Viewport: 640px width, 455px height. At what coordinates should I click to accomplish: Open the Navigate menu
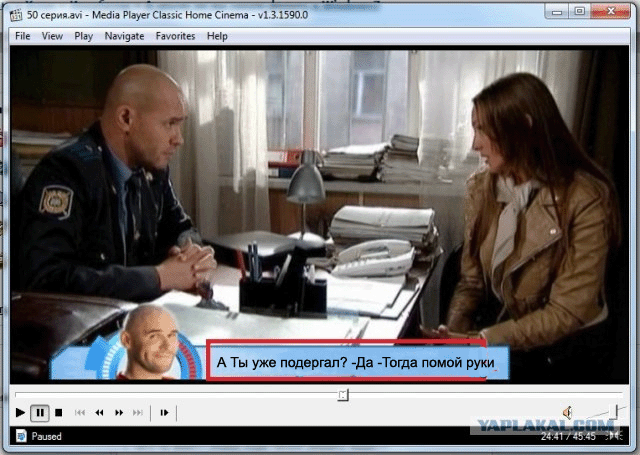click(x=124, y=36)
